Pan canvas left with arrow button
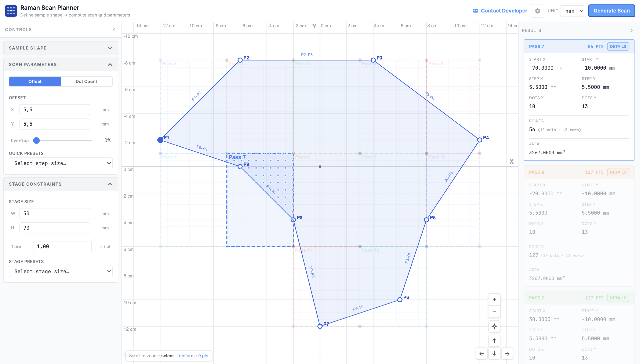This screenshot has height=364, width=640. point(481,353)
